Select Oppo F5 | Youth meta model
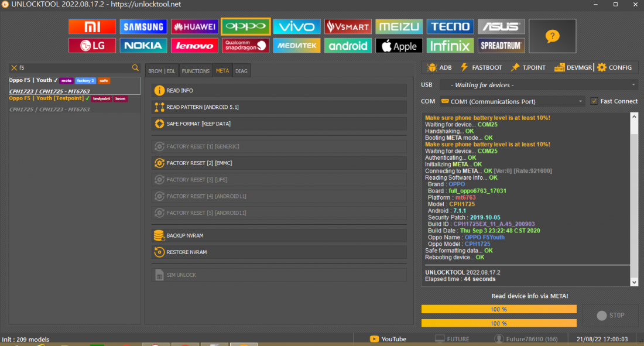644x346 pixels. (x=74, y=85)
